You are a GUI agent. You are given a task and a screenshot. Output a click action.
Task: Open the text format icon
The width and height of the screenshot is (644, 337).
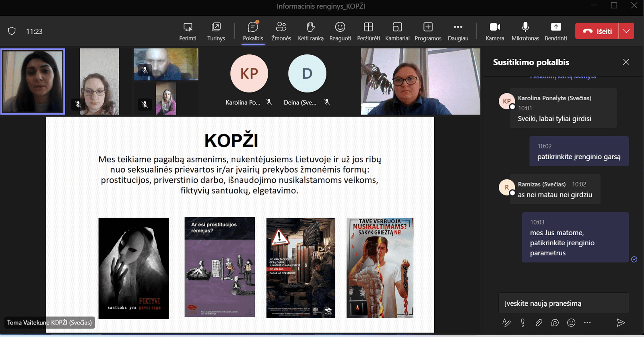[x=506, y=323]
